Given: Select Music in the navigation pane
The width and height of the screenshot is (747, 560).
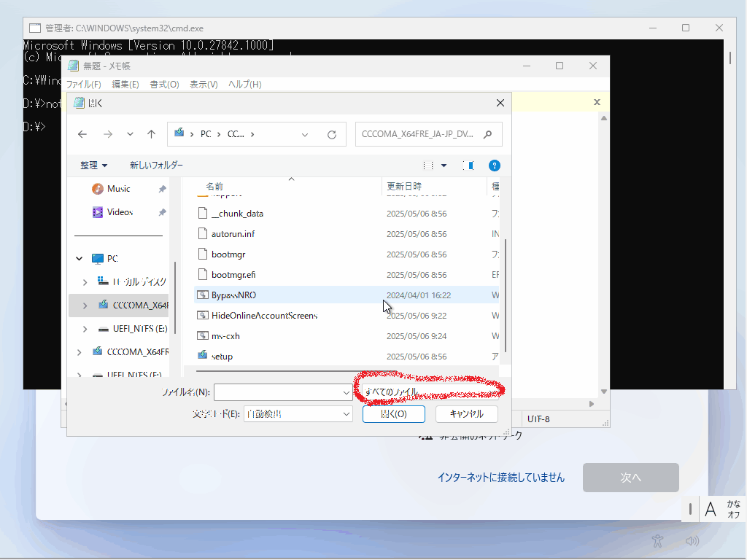Looking at the screenshot, I should click(119, 189).
